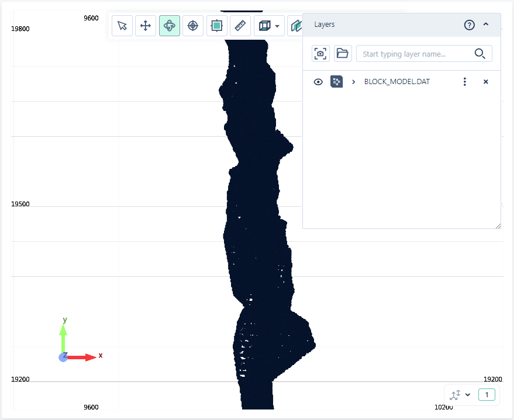Click the BLOCK_MODEL.DAT block model type icon

336,82
